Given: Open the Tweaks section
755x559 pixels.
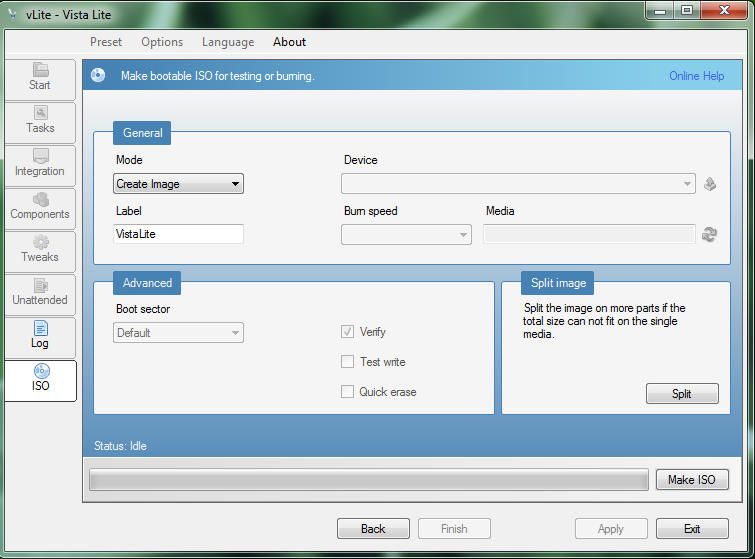Looking at the screenshot, I should coord(40,250).
